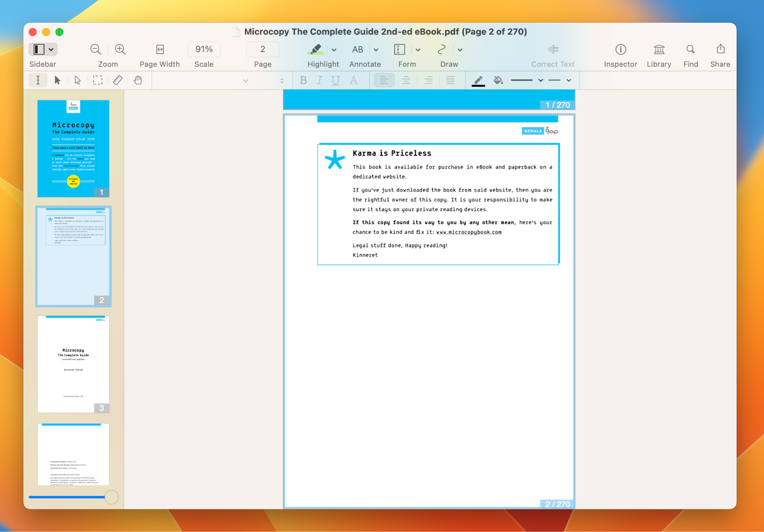Click the fill color bucket swatch
764x532 pixels.
click(498, 80)
